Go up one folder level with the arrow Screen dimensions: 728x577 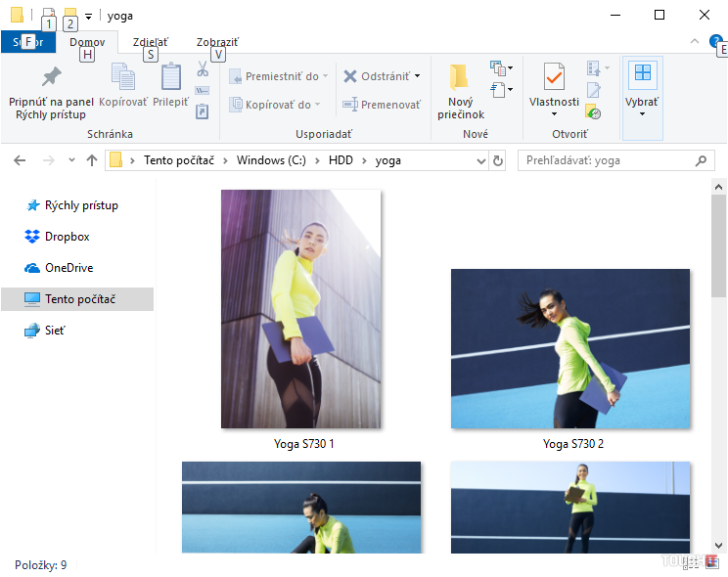pos(92,160)
